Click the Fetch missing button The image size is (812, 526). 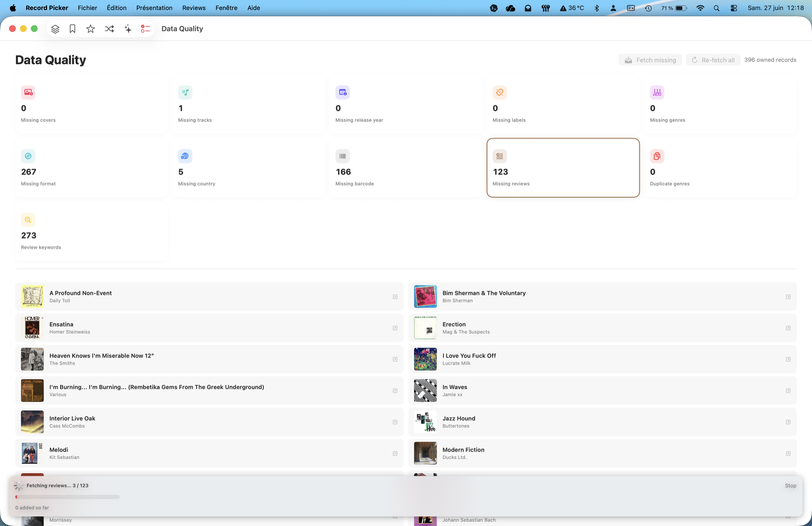650,60
